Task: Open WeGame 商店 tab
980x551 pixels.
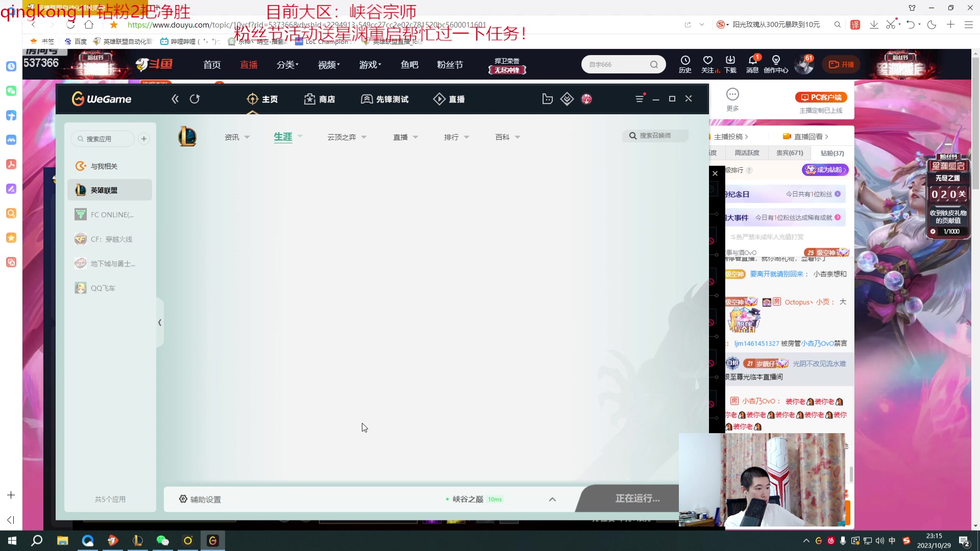Action: click(x=320, y=99)
